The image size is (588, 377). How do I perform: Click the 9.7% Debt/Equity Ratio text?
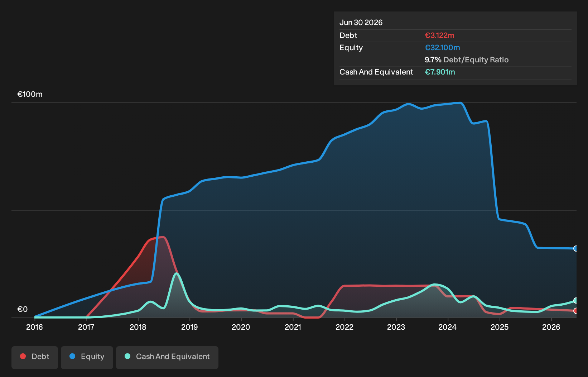pyautogui.click(x=467, y=60)
